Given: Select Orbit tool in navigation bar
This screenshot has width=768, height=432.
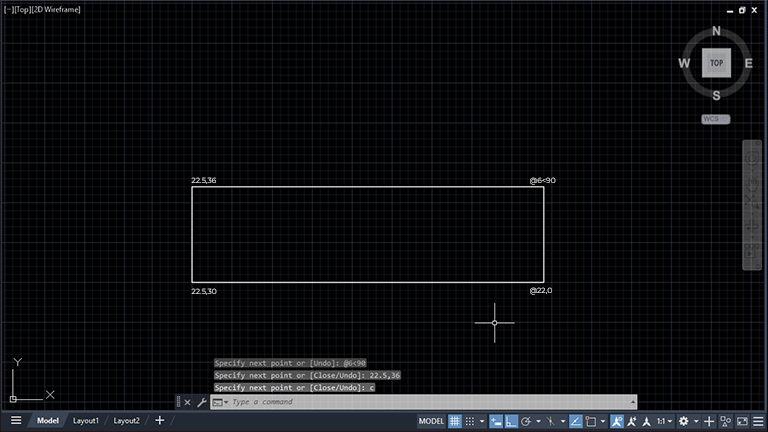Looking at the screenshot, I should point(752,226).
